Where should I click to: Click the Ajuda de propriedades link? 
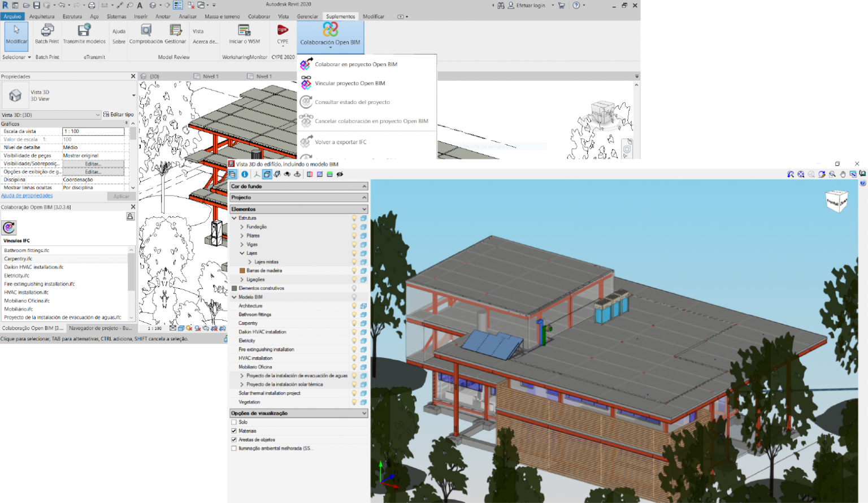click(27, 196)
